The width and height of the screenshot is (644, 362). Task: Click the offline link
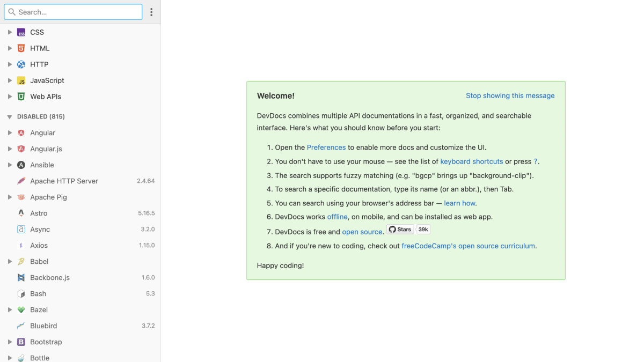coord(338,217)
